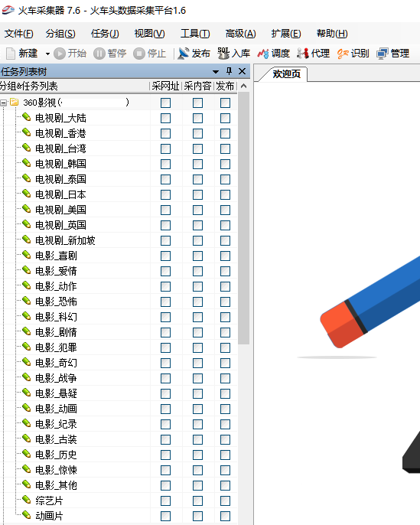Viewport: 420px width, 525px height.
Task: Check 采内容 box for 电影_喜剧
Action: click(x=198, y=256)
